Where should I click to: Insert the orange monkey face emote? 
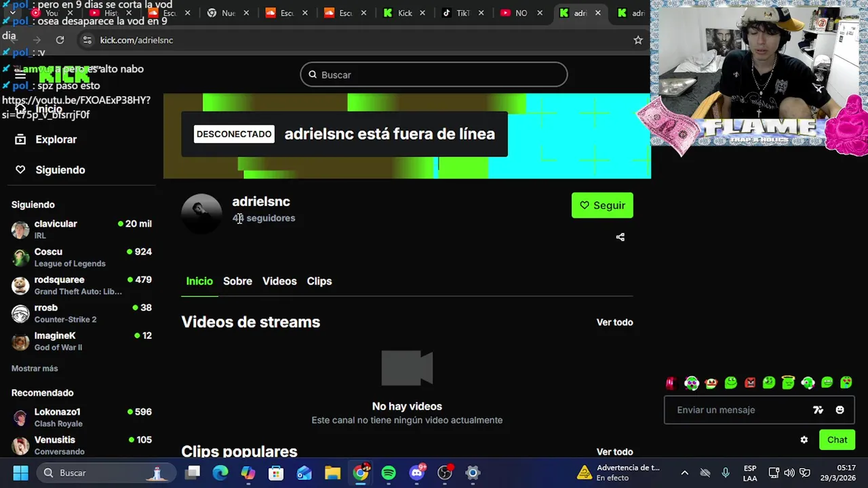[x=711, y=383]
